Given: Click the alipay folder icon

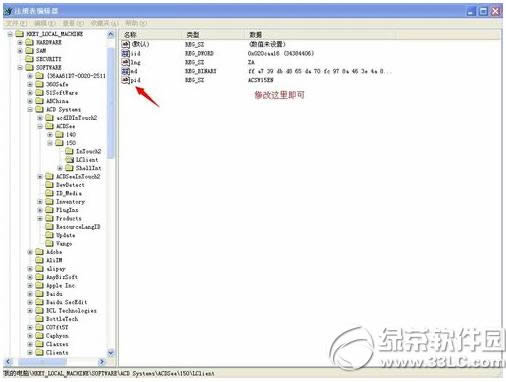Looking at the screenshot, I should pyautogui.click(x=40, y=268).
